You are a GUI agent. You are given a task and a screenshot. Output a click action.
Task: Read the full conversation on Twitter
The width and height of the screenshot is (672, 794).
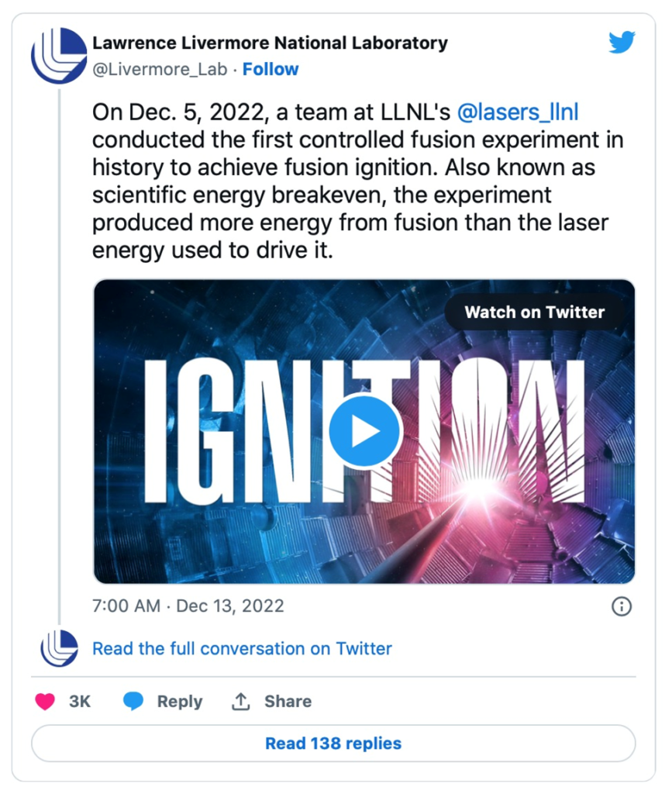[x=242, y=648]
